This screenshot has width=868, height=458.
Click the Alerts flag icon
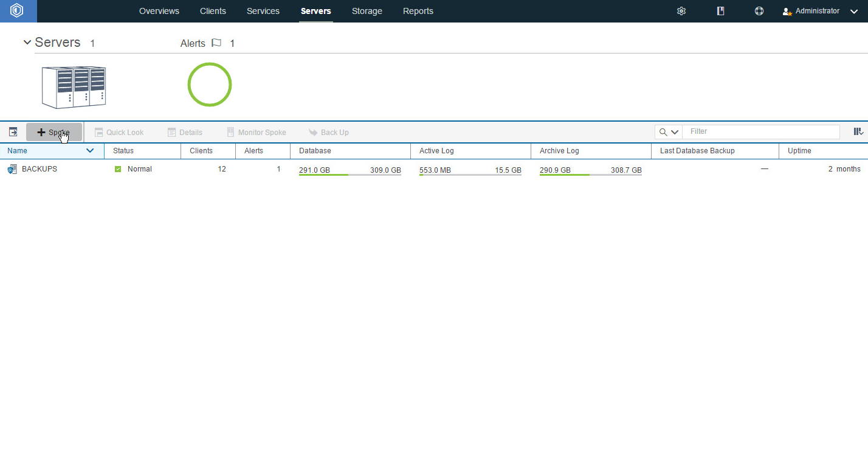tap(216, 43)
